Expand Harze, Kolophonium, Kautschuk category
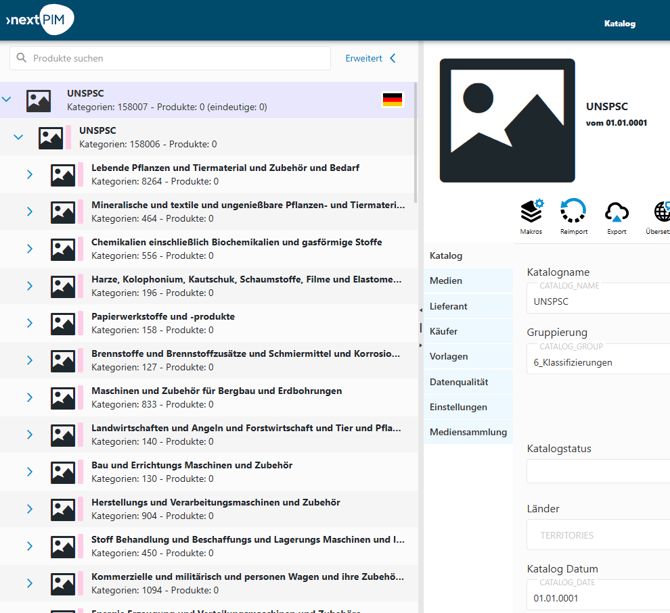Image resolution: width=670 pixels, height=613 pixels. 29,286
